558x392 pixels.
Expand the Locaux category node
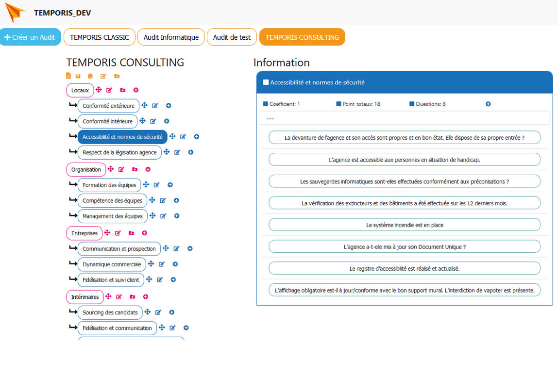[x=80, y=90]
